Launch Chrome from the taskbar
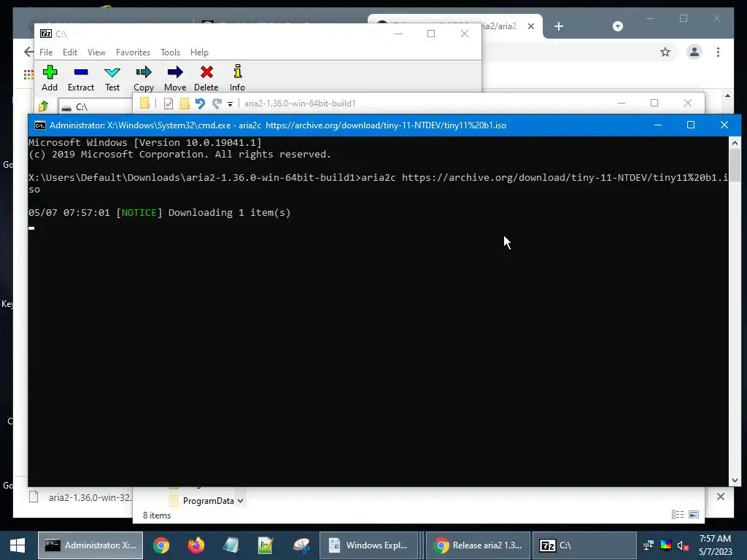747x560 pixels. (161, 545)
